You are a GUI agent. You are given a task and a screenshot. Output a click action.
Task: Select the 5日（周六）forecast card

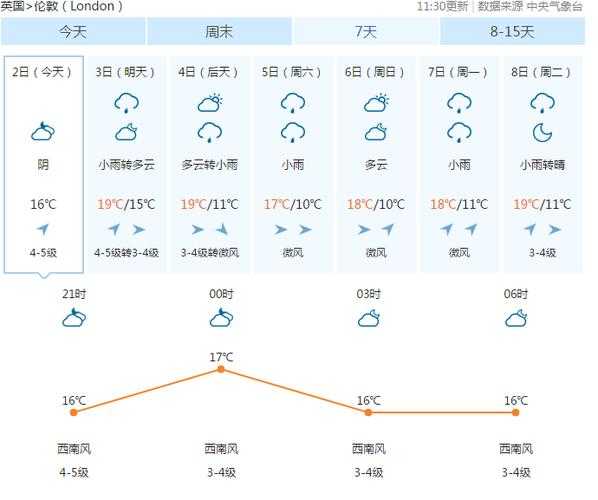tap(293, 164)
